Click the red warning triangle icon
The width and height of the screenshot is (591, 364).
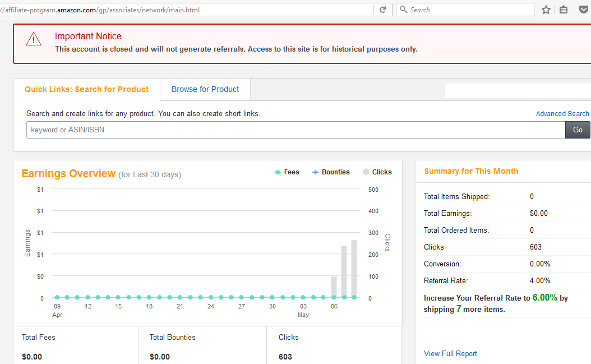[x=34, y=39]
